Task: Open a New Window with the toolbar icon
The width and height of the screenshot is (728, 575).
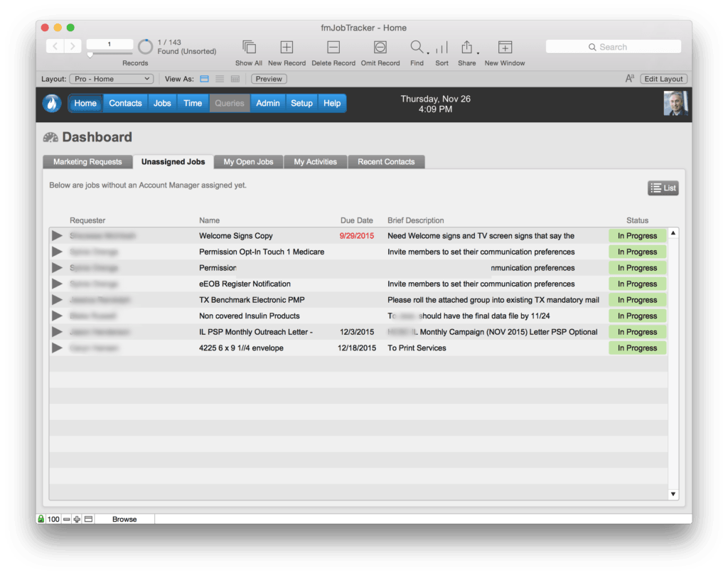Action: 505,46
